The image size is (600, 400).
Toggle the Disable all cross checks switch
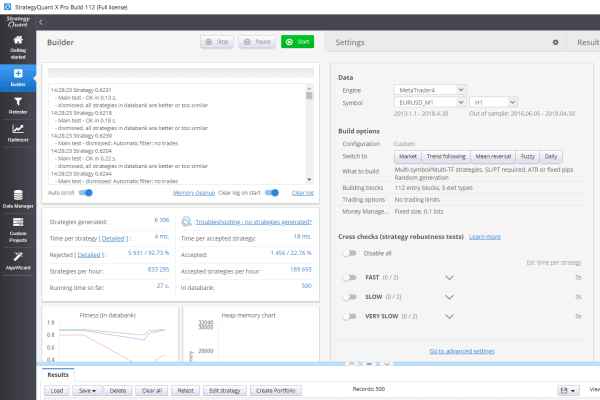pos(349,252)
